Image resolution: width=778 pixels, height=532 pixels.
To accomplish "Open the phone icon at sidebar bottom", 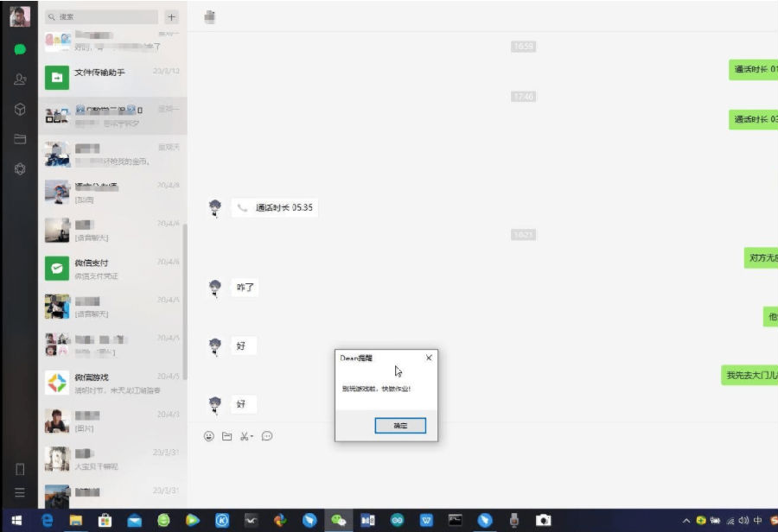I will [x=19, y=469].
